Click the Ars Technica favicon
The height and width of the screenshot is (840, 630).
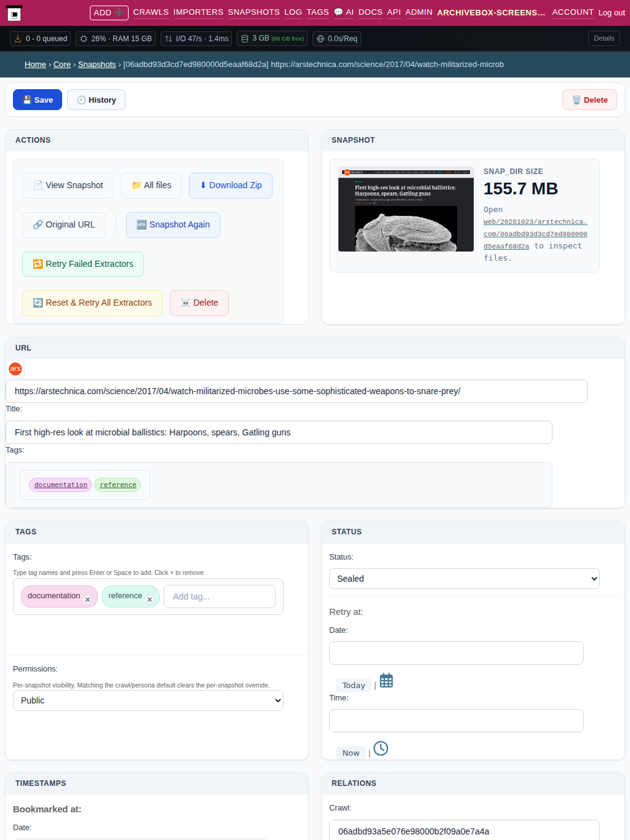coord(15,368)
